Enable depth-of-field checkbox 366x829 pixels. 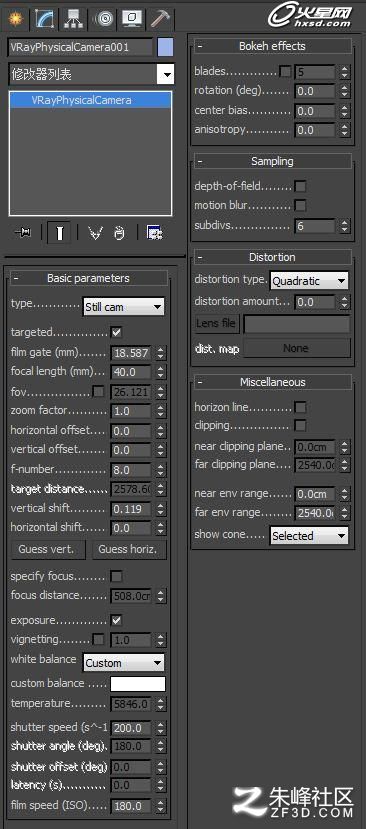[300, 186]
